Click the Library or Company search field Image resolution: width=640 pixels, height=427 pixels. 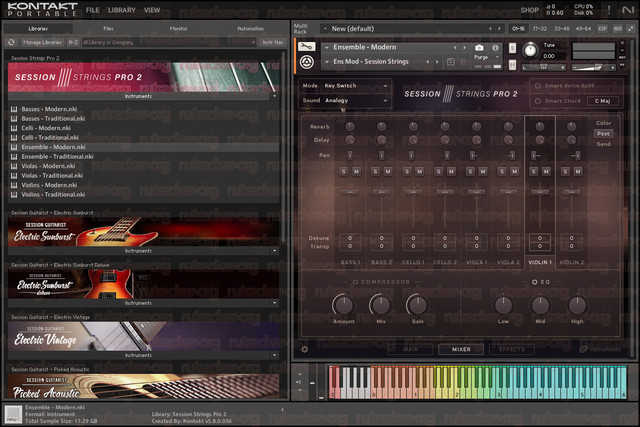(167, 42)
